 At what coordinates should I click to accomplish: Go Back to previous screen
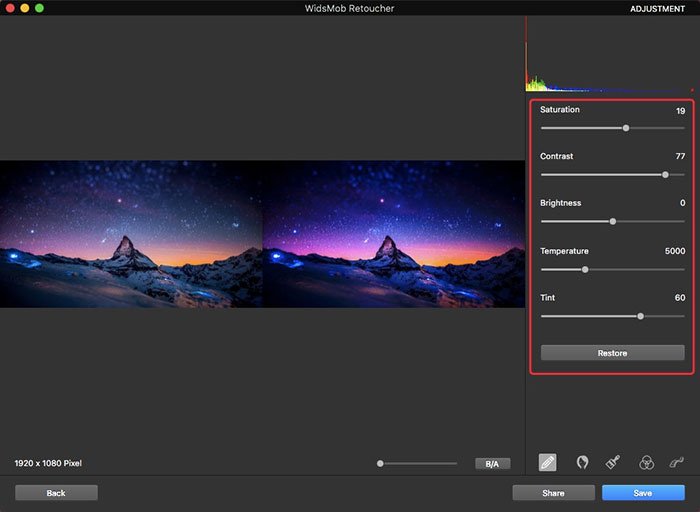(56, 493)
